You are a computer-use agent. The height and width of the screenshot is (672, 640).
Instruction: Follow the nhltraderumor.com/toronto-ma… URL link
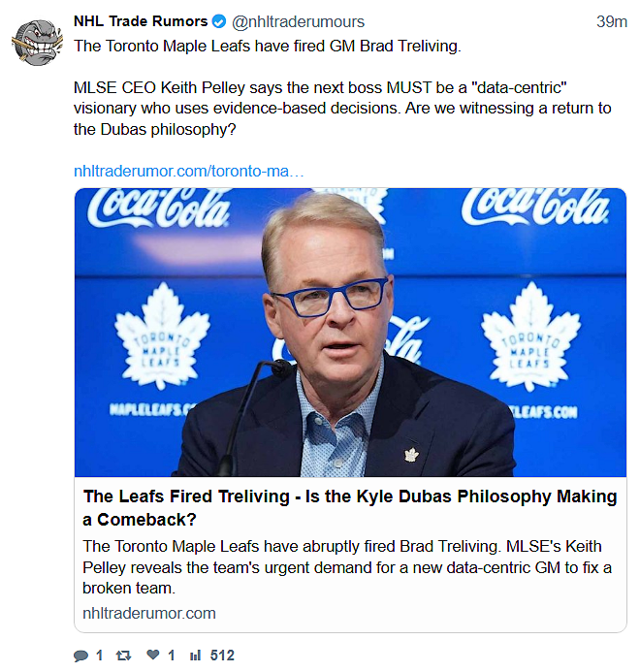[189, 171]
